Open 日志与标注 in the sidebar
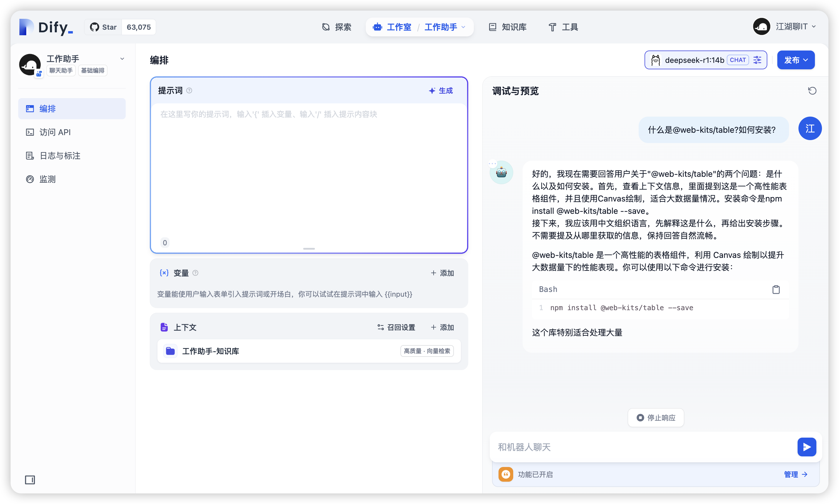 click(72, 156)
